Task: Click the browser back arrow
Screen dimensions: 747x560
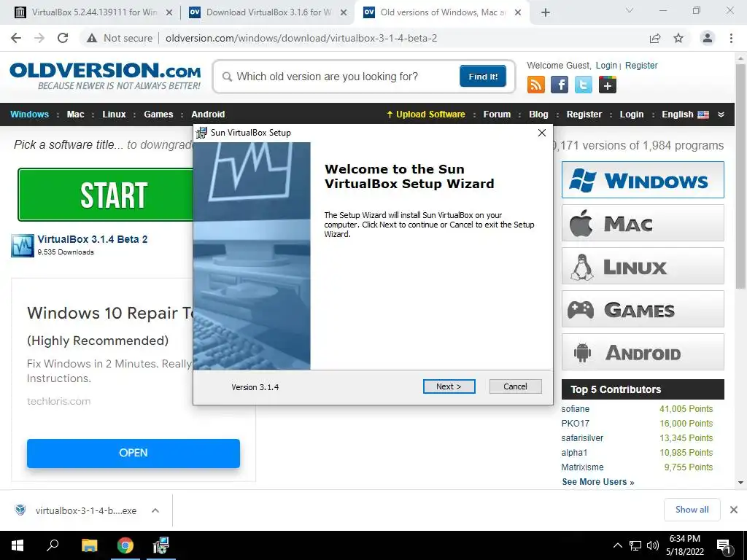Action: (16, 38)
